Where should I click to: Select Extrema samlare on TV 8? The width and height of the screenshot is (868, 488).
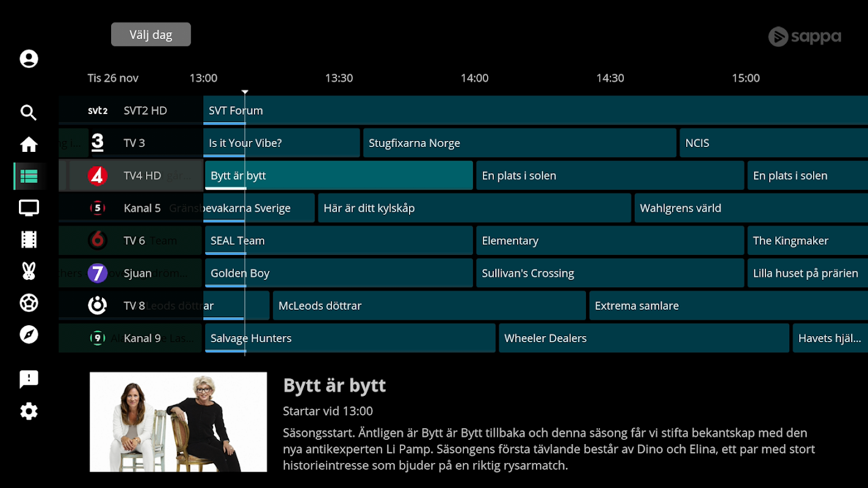pos(728,306)
